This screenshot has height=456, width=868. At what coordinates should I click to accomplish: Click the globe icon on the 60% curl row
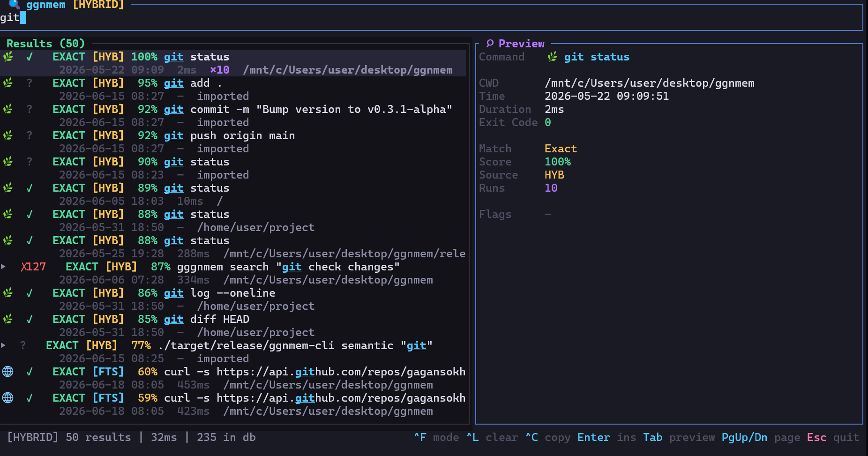point(8,372)
